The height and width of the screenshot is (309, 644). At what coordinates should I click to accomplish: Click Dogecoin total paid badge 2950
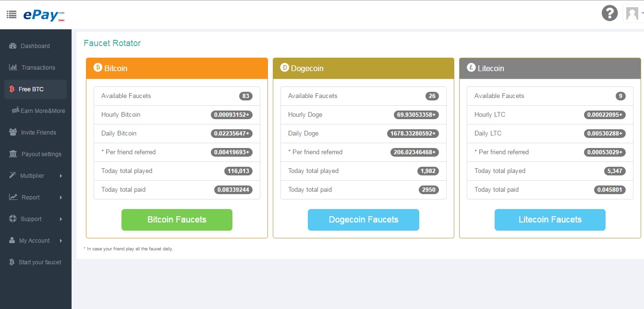pos(429,190)
